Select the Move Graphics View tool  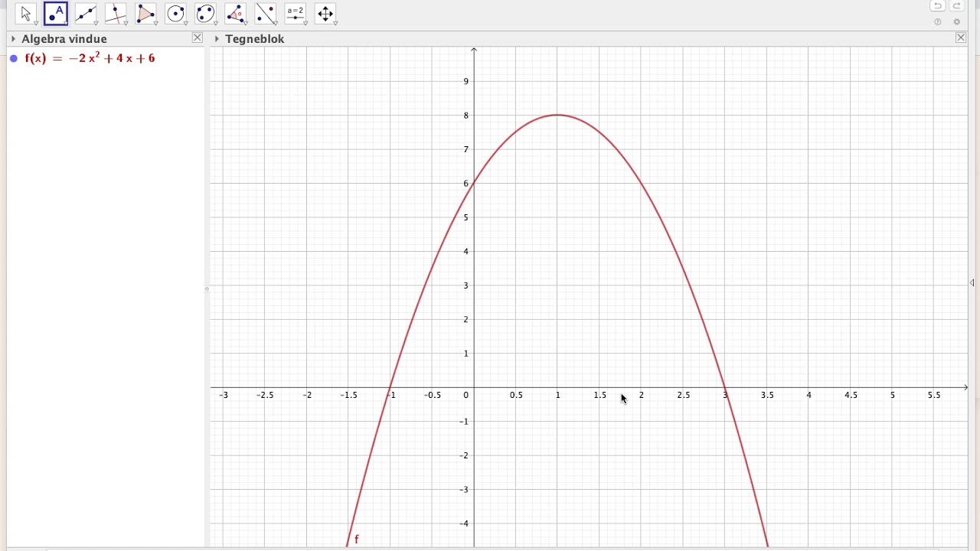tap(325, 13)
